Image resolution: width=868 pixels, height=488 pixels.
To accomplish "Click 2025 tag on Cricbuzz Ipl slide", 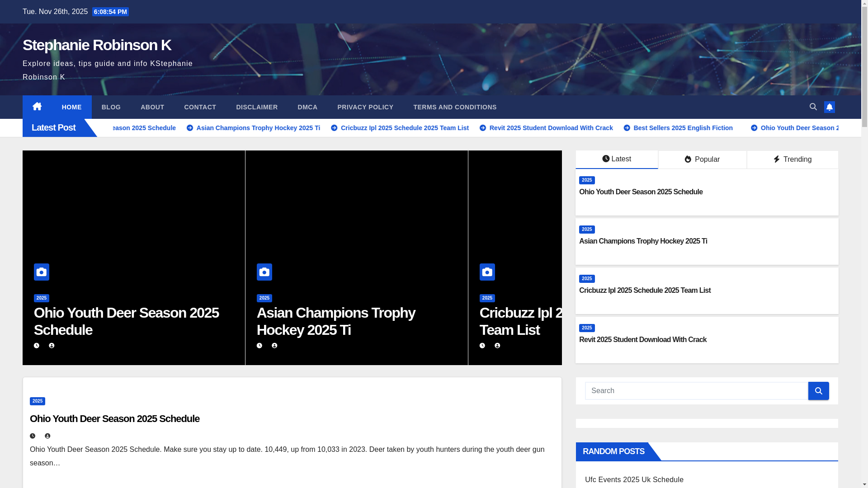I will (x=487, y=298).
